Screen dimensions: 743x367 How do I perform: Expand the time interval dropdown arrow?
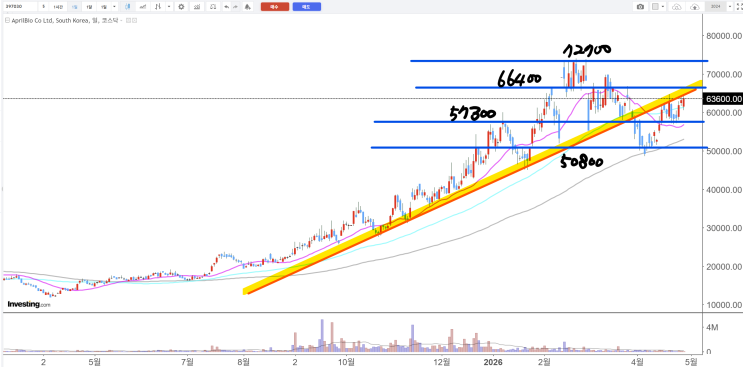tap(114, 7)
